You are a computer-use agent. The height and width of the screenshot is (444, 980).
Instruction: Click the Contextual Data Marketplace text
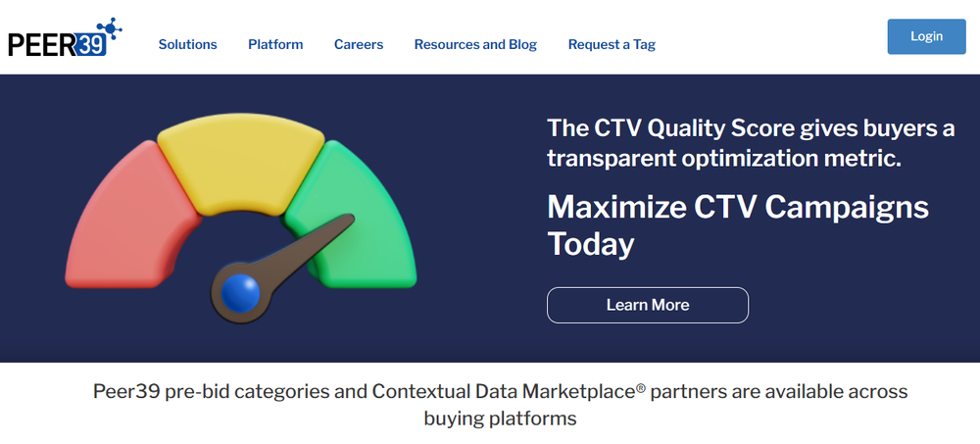click(x=509, y=392)
